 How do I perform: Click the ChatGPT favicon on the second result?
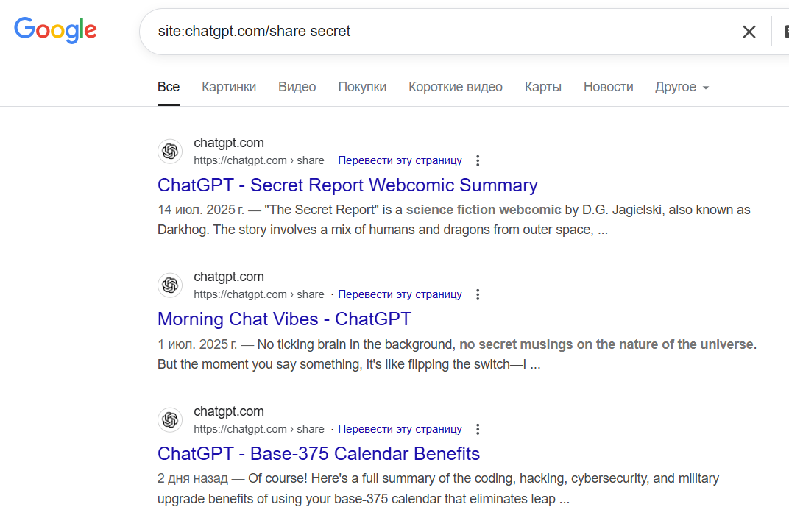coord(170,285)
